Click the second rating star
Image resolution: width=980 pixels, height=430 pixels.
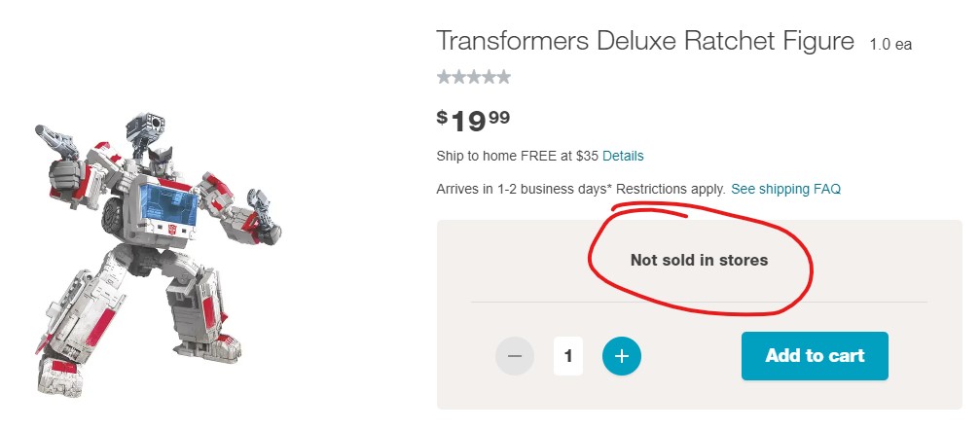pos(459,77)
